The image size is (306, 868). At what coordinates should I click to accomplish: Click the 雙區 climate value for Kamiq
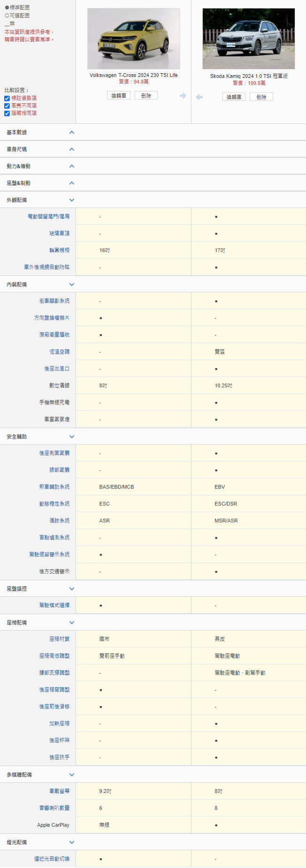220,351
